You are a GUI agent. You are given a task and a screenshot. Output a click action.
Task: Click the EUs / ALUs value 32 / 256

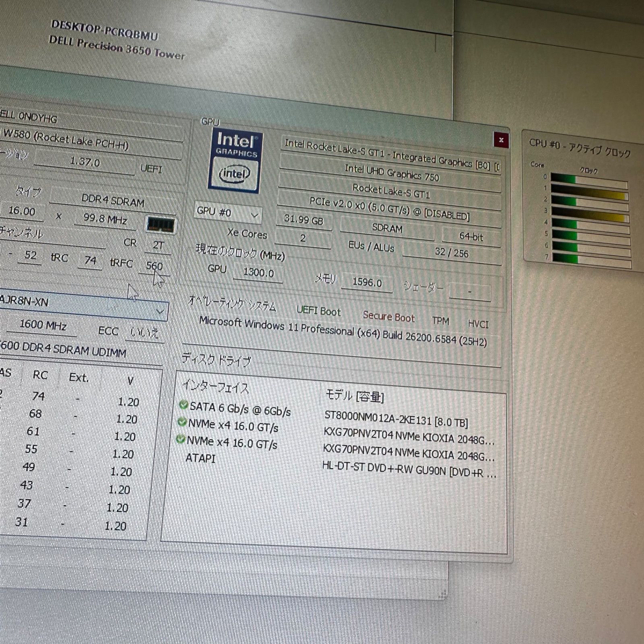pos(452,253)
